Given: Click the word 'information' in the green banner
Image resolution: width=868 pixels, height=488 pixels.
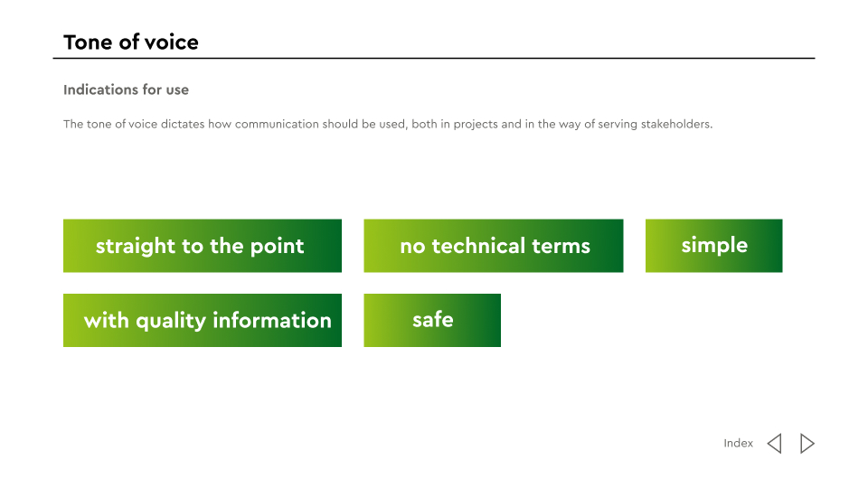Looking at the screenshot, I should click(272, 320).
